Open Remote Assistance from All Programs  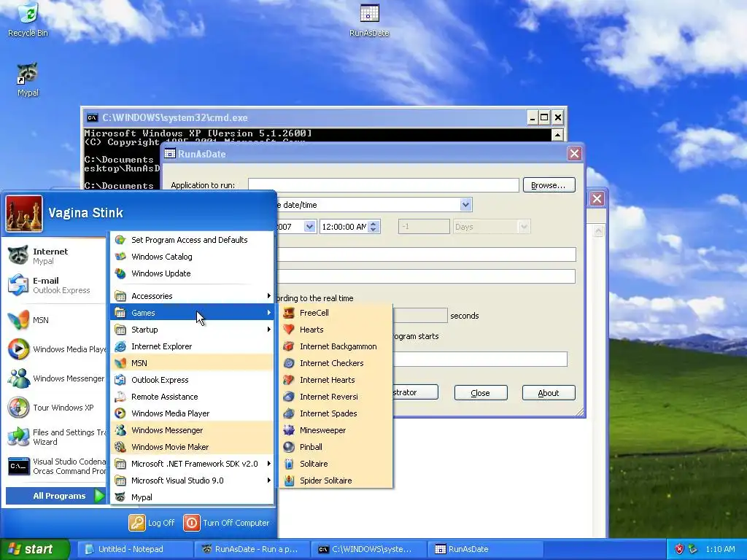point(193,397)
